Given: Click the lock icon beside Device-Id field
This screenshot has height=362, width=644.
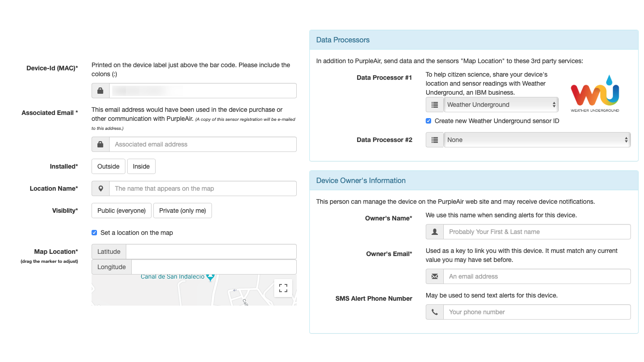Looking at the screenshot, I should coord(100,91).
